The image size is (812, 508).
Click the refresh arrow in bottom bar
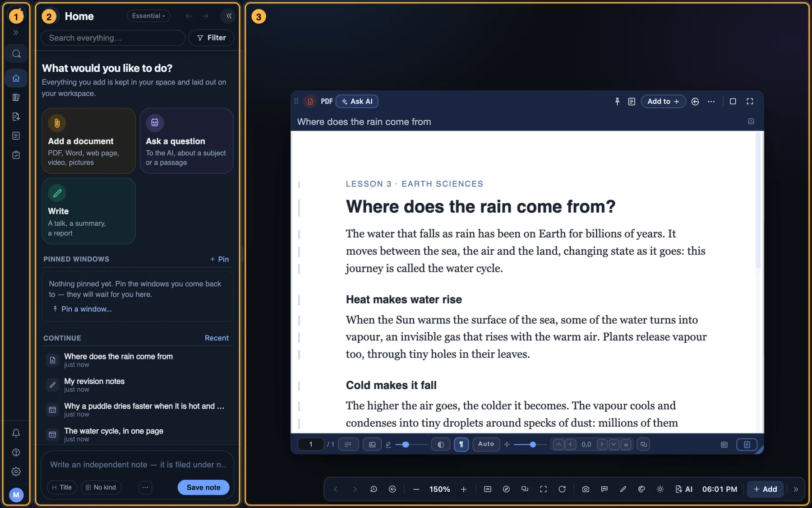point(562,489)
